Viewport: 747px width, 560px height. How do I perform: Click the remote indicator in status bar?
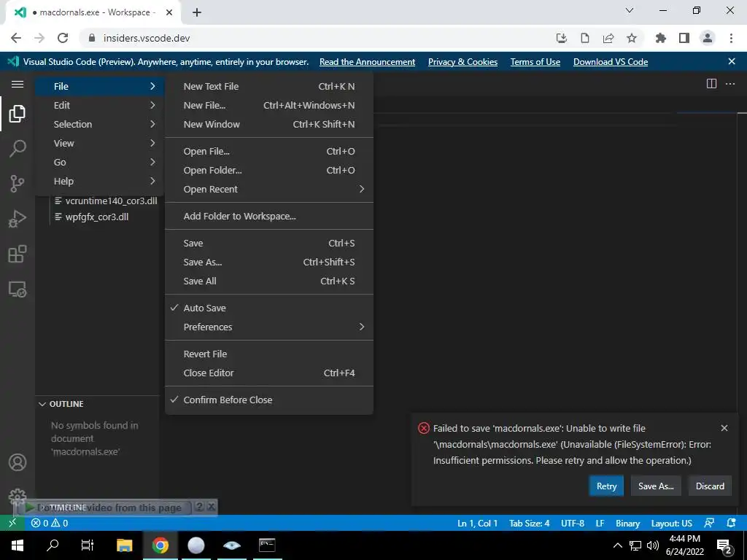click(x=12, y=523)
